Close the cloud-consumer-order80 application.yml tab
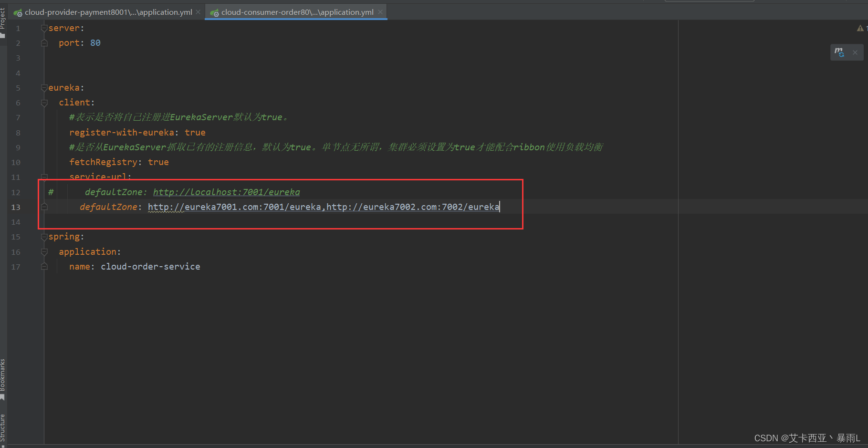 tap(380, 12)
